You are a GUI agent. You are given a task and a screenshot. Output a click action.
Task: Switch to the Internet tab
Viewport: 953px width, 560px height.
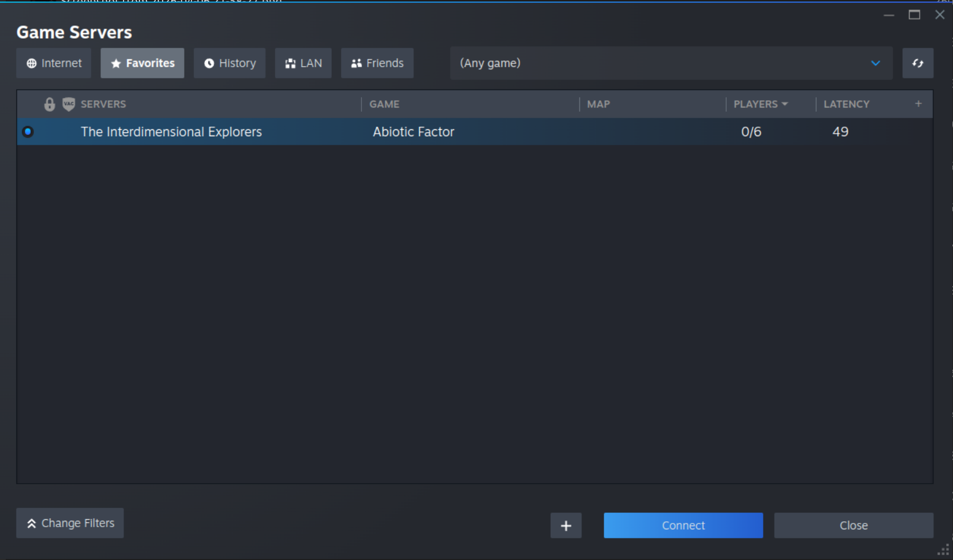54,63
